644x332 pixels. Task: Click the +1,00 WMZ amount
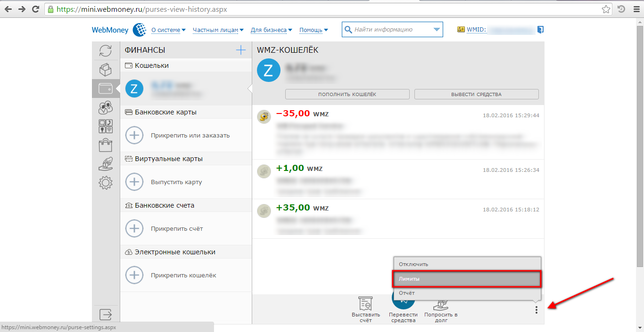tap(299, 168)
